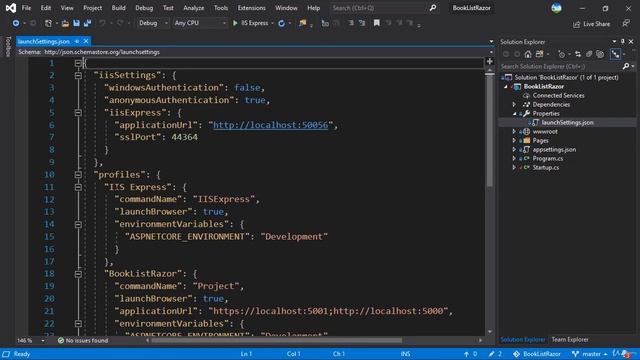The image size is (640, 360).
Task: Click the magnifier icon in Quick Launch search
Action: click(x=433, y=8)
